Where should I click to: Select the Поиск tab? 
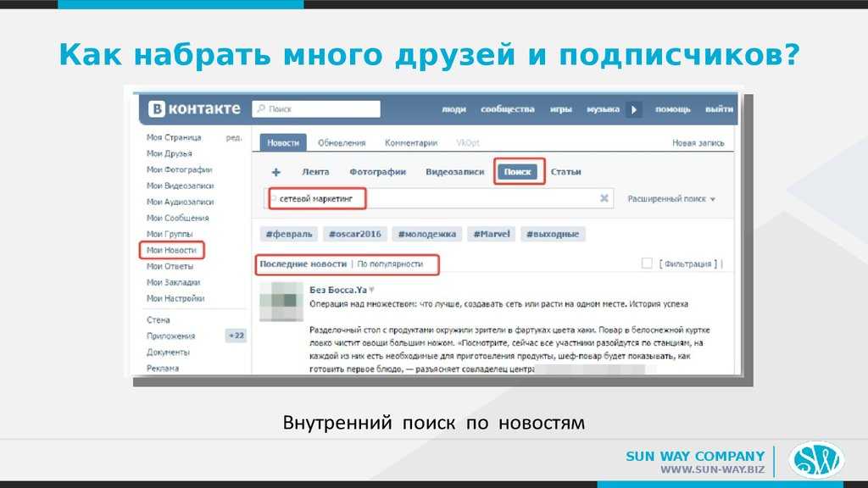[517, 172]
